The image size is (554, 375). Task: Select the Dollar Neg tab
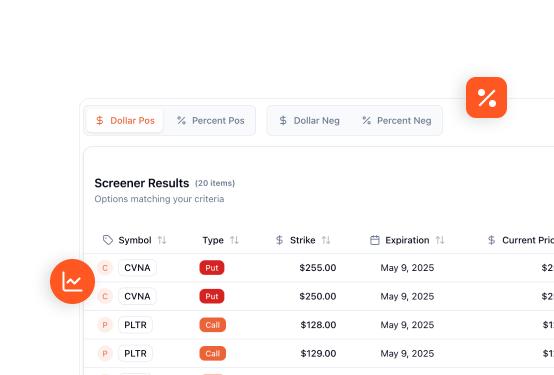(309, 121)
